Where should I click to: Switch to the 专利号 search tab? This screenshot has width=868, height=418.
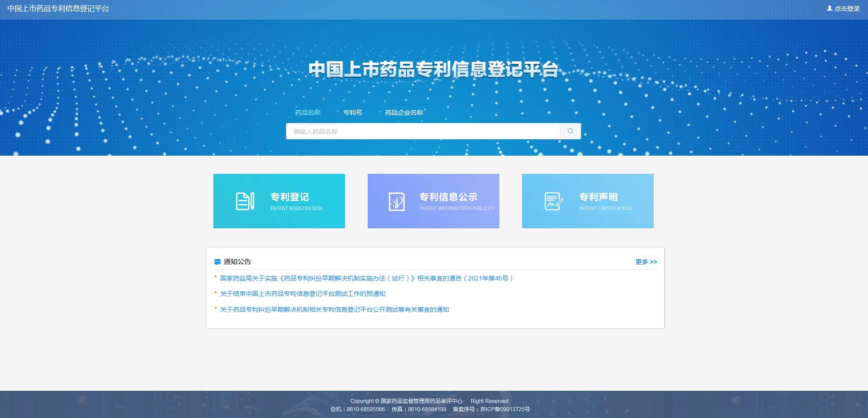(x=352, y=113)
